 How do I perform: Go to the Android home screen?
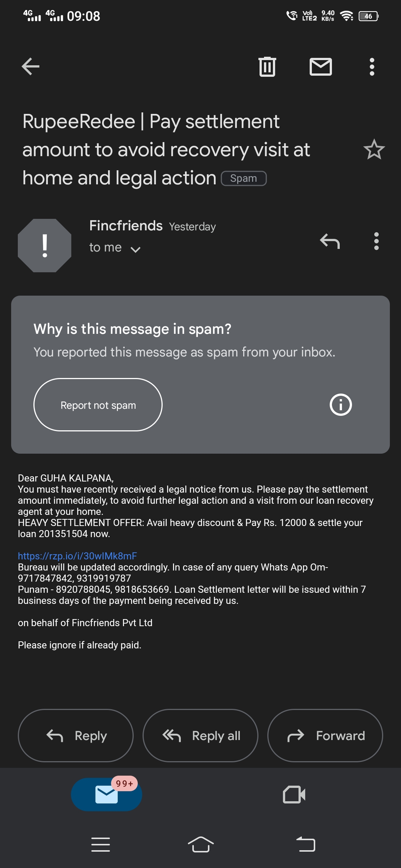coord(200,844)
